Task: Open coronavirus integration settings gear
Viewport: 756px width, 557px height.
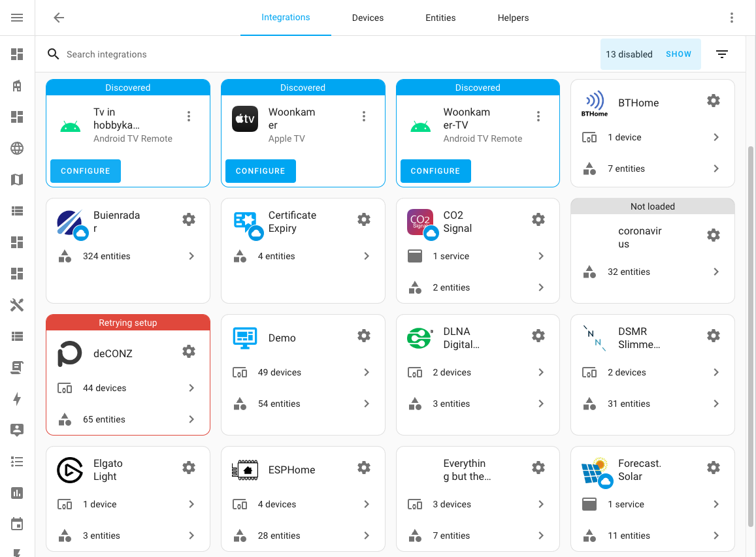Action: pos(714,235)
